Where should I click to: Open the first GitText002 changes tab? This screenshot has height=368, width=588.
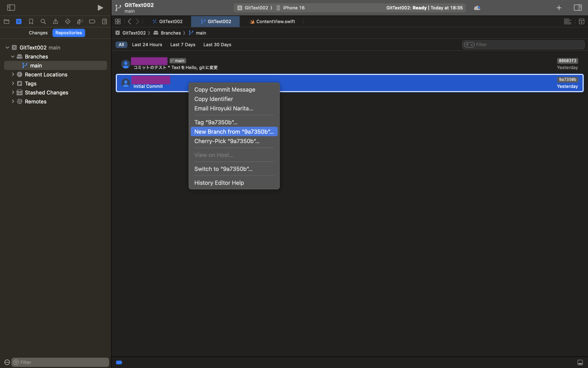[167, 21]
